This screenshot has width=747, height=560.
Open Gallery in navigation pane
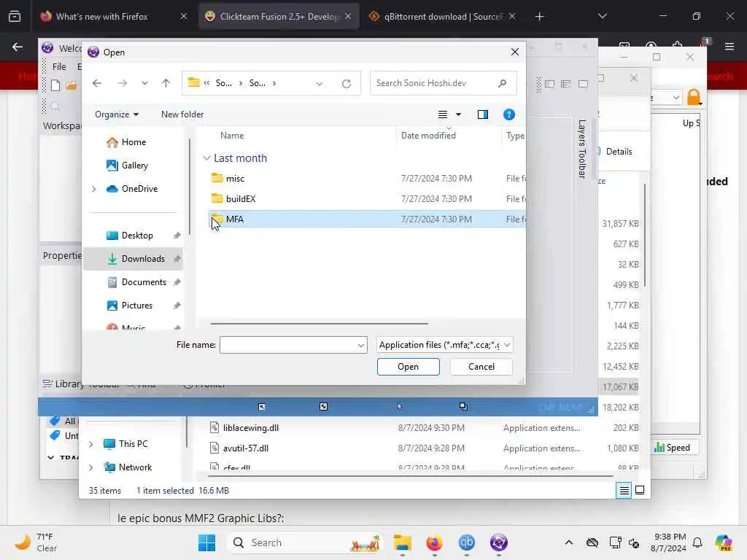click(x=127, y=166)
